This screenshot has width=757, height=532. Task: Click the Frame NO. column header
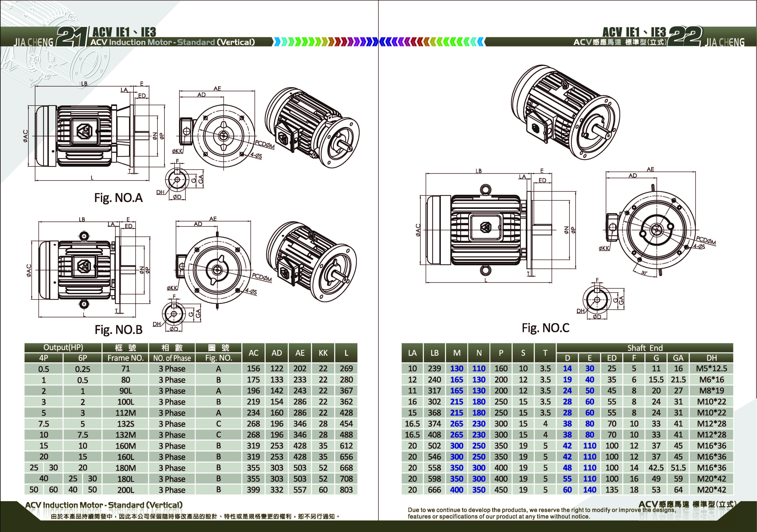point(125,358)
